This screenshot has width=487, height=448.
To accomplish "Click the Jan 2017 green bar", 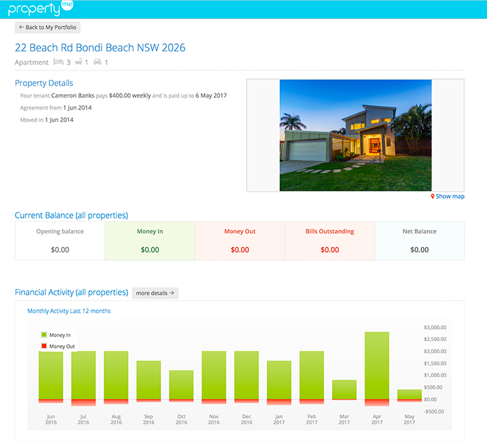I will pyautogui.click(x=279, y=380).
